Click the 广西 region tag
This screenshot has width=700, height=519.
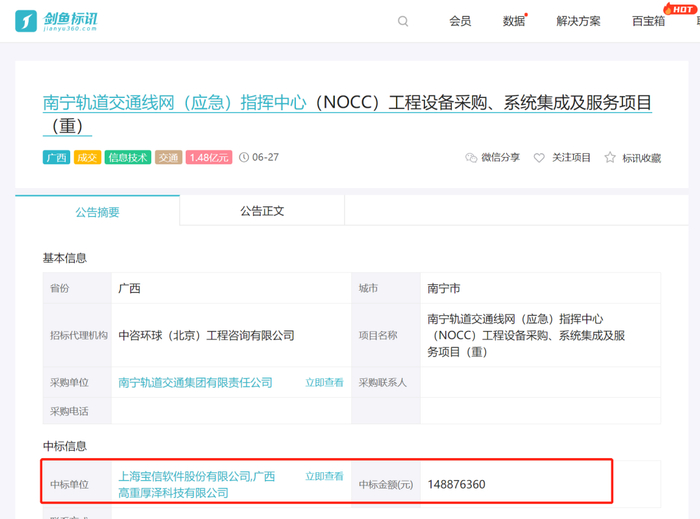(x=56, y=158)
